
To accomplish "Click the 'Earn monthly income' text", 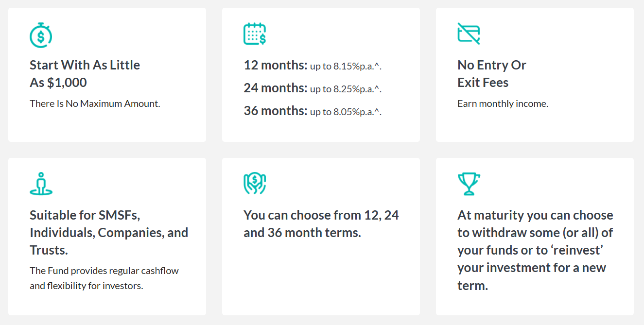I will pos(503,103).
